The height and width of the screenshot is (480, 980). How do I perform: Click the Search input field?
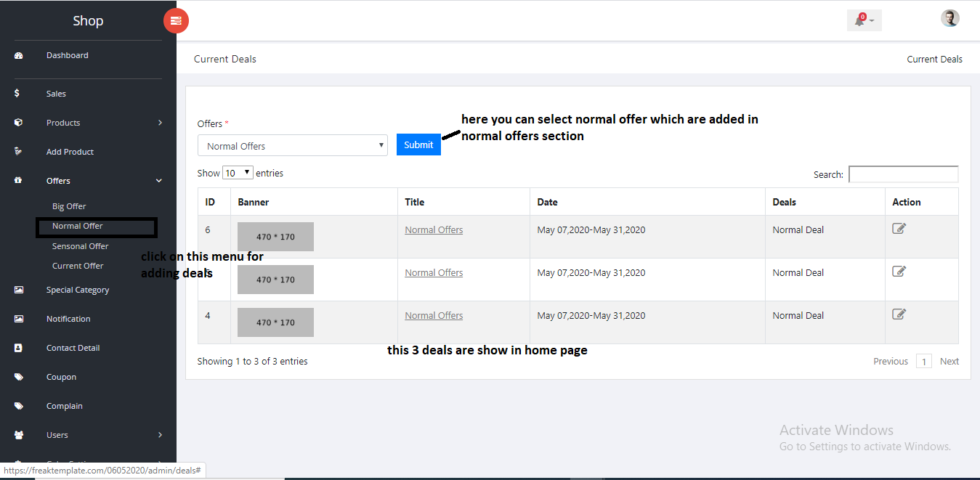click(903, 174)
